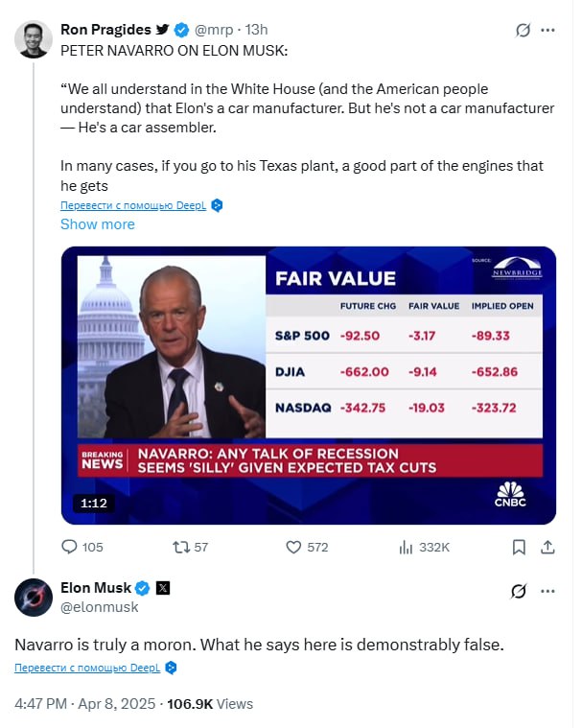Like the post with 572 likes
Screen dimensions: 582x728
295,547
